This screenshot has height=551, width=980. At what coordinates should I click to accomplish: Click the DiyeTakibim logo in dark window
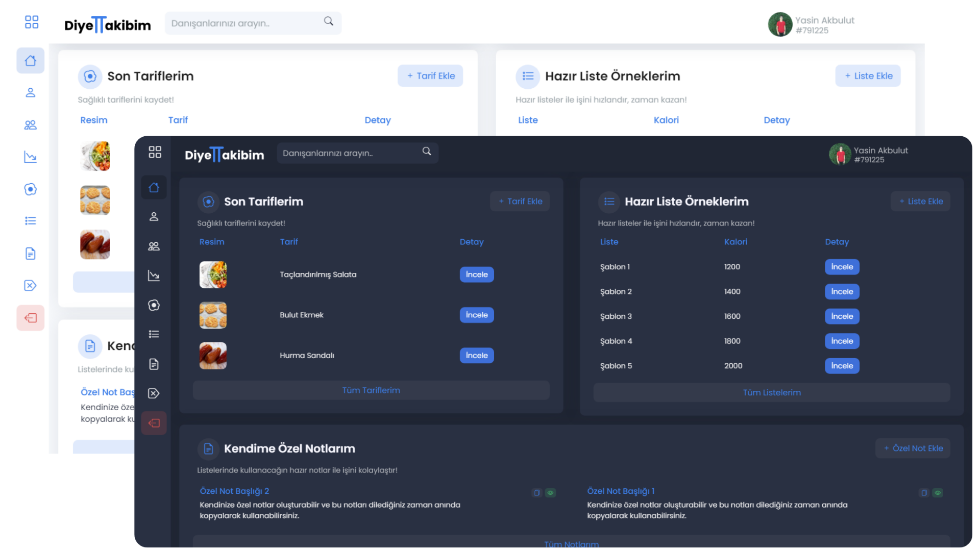point(225,155)
